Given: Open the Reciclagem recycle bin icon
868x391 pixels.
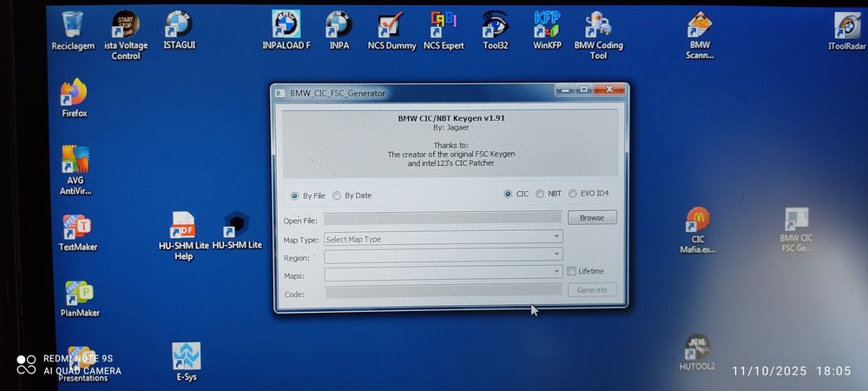Looking at the screenshot, I should click(73, 30).
